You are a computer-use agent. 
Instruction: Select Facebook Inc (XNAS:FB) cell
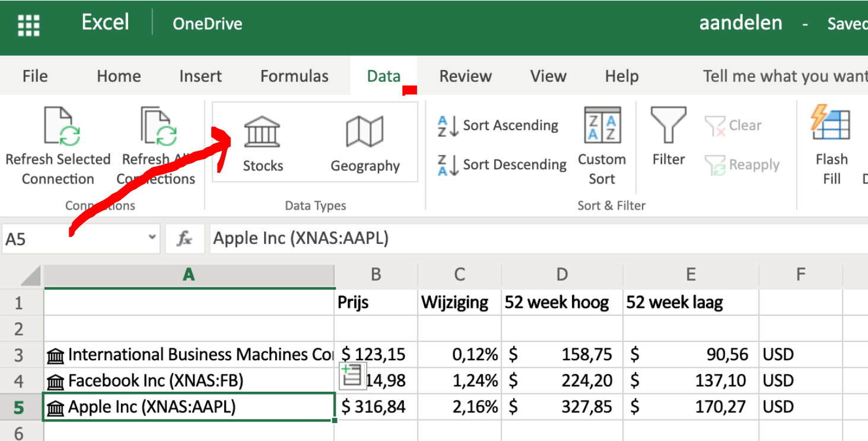click(189, 381)
